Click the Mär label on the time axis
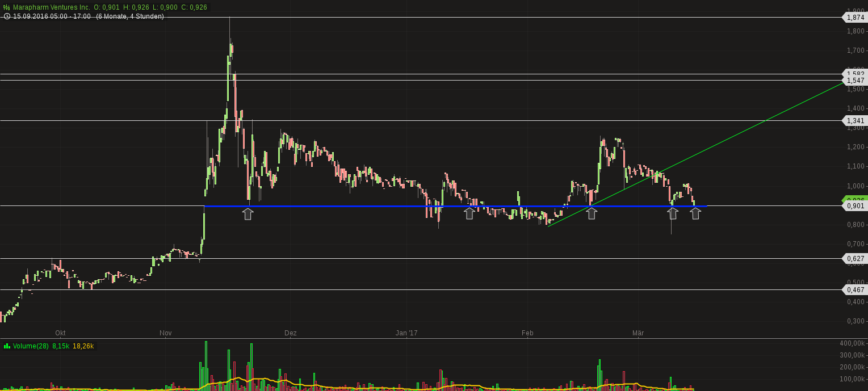868x391 pixels. tap(638, 333)
